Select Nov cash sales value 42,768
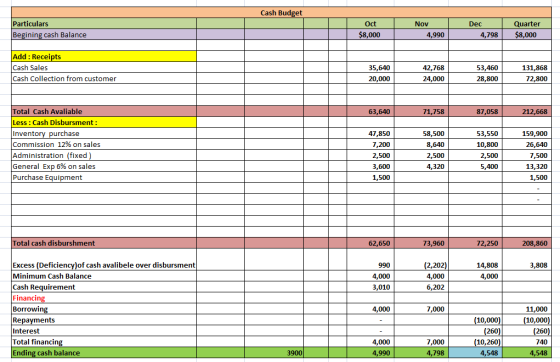 [x=421, y=67]
